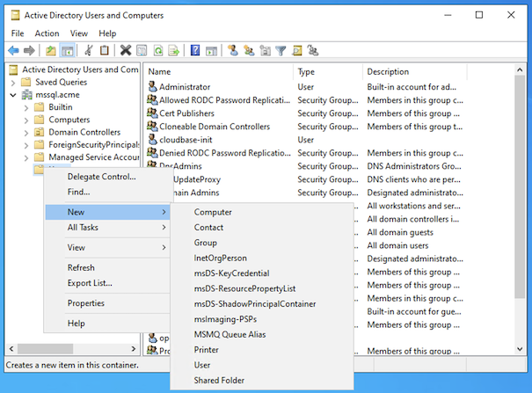The image size is (532, 393).
Task: Click the Saved Queries folder icon
Action: pos(26,82)
